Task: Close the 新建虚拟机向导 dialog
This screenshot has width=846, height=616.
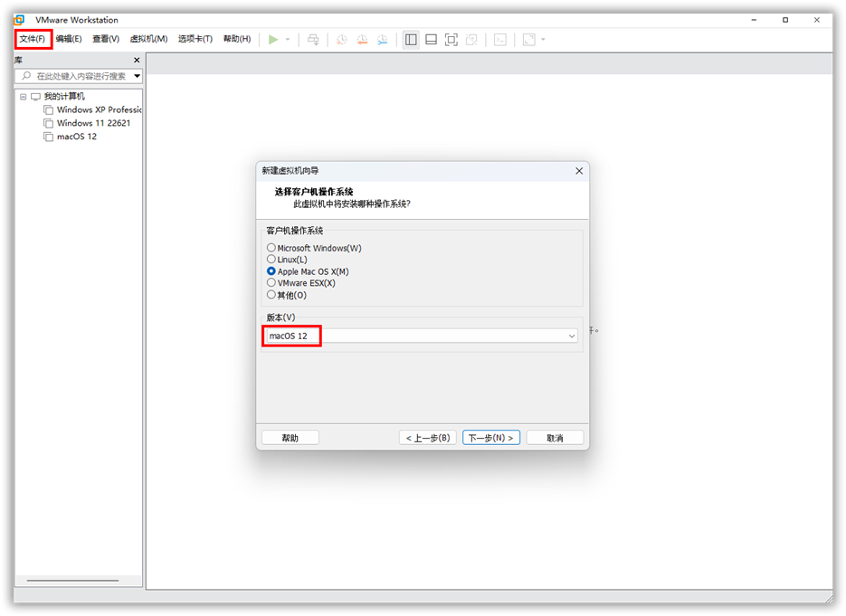Action: tap(579, 171)
